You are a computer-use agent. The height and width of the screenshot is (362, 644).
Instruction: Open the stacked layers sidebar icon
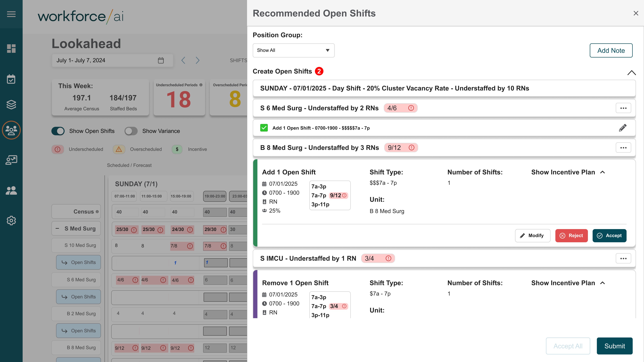[x=11, y=104]
